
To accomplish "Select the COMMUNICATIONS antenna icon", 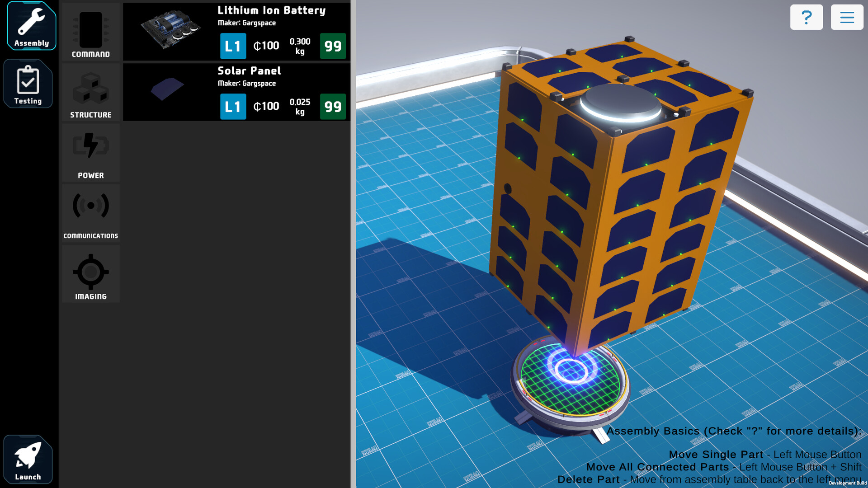I will point(90,212).
